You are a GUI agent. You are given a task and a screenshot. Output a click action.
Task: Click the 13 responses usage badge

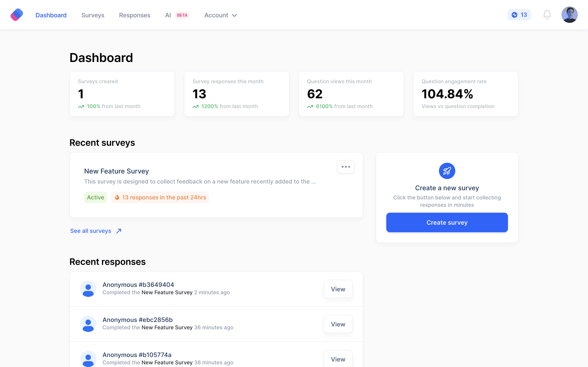pyautogui.click(x=519, y=15)
